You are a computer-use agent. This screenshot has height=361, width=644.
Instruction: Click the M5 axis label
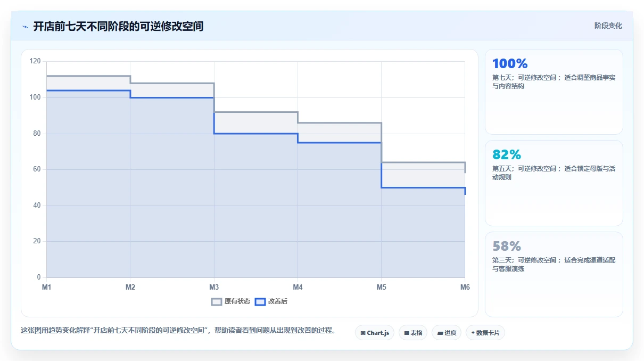coord(381,288)
